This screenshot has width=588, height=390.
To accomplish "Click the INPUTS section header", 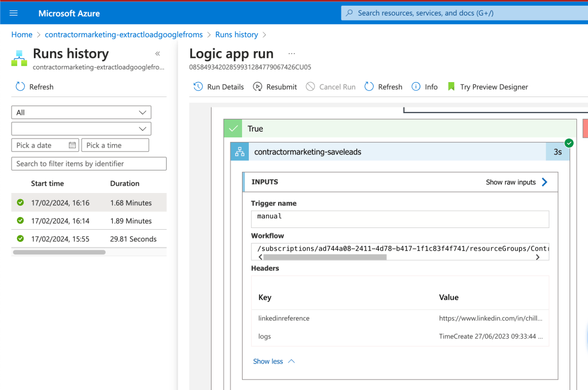I will click(x=400, y=182).
